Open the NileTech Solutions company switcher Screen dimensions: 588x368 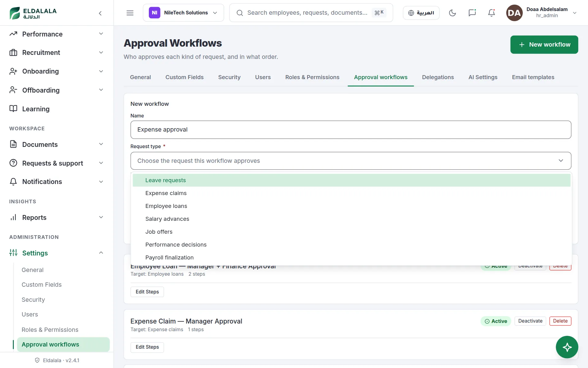[x=183, y=13]
